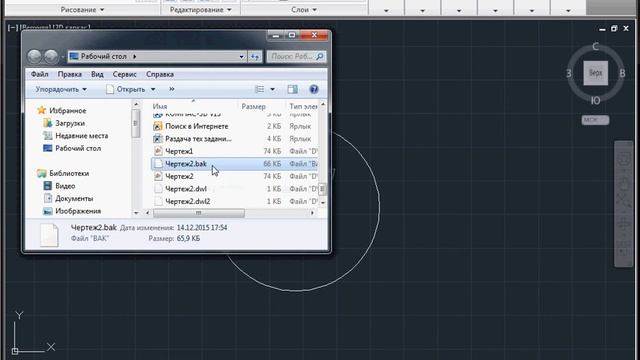Click the Forward arrow in Explorer window
Image resolution: width=640 pixels, height=360 pixels.
(51, 56)
